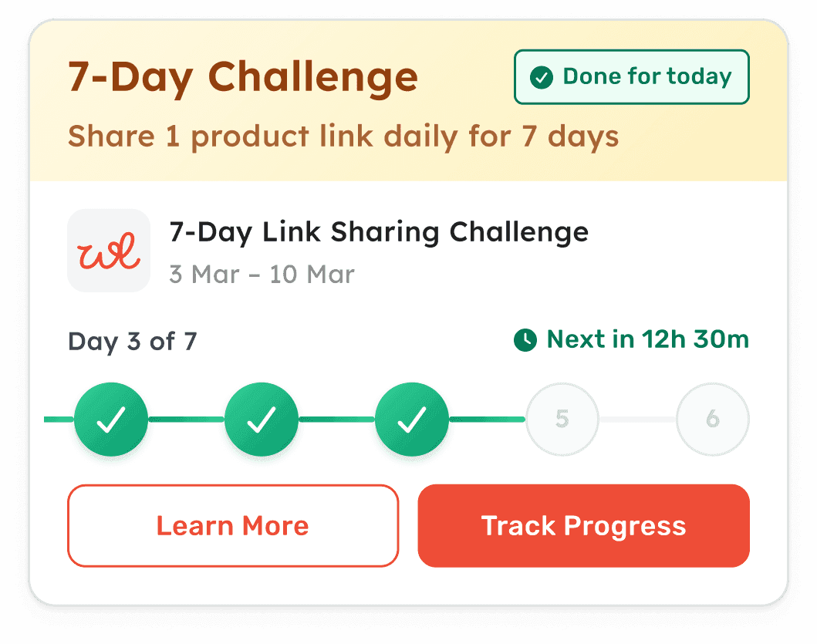This screenshot has height=644, width=817.
Task: Click the "Share 1 product link daily" subtitle
Action: coord(343,137)
